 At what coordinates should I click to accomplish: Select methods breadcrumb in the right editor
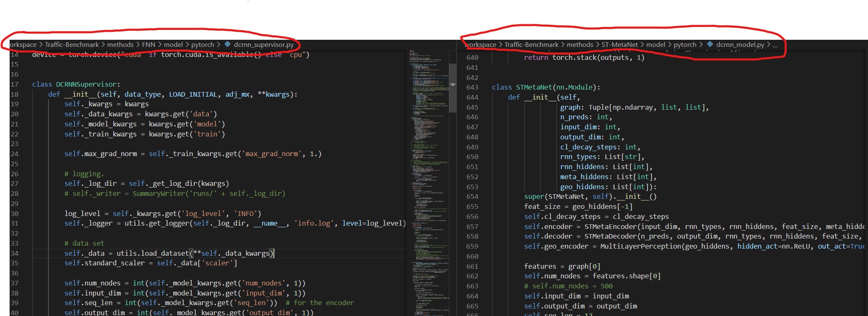tap(580, 44)
